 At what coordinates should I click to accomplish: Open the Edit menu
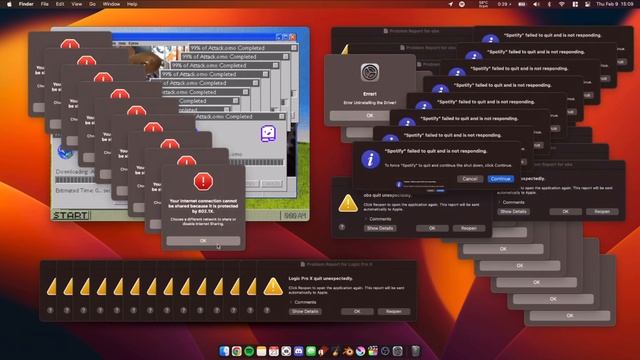coord(60,4)
